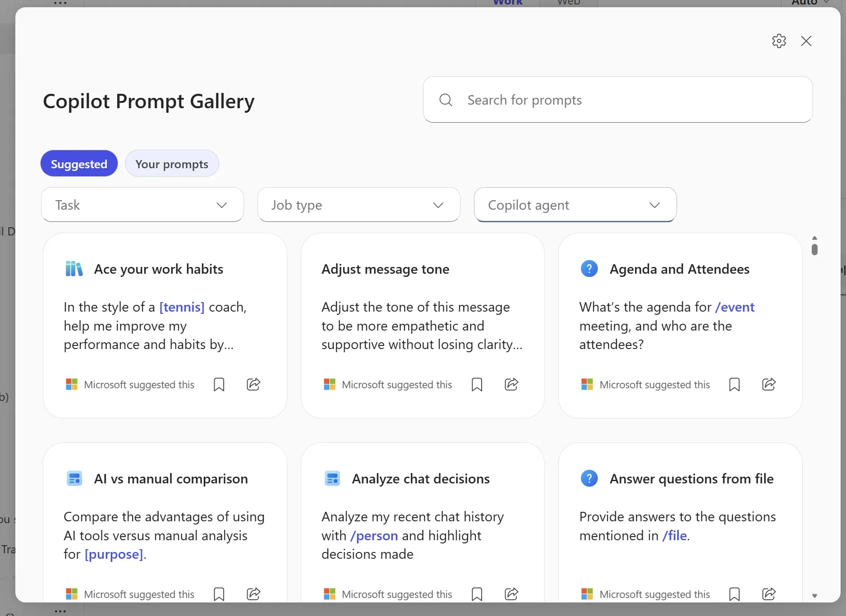
Task: Share the Analyze chat decisions prompt
Action: 511,593
